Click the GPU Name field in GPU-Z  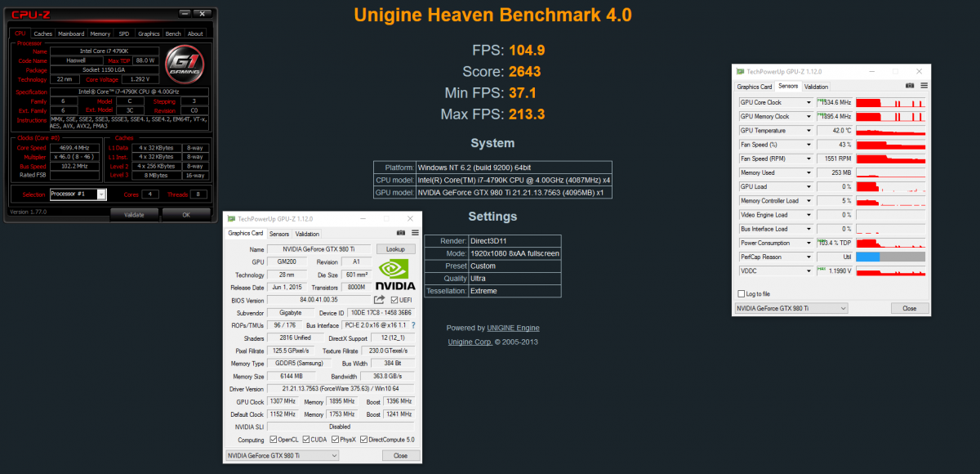pos(319,249)
